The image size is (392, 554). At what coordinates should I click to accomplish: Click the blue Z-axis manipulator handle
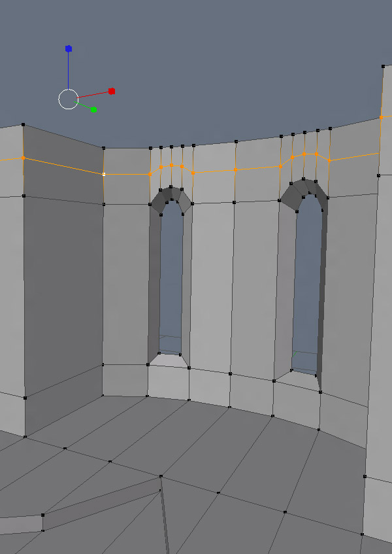click(69, 49)
